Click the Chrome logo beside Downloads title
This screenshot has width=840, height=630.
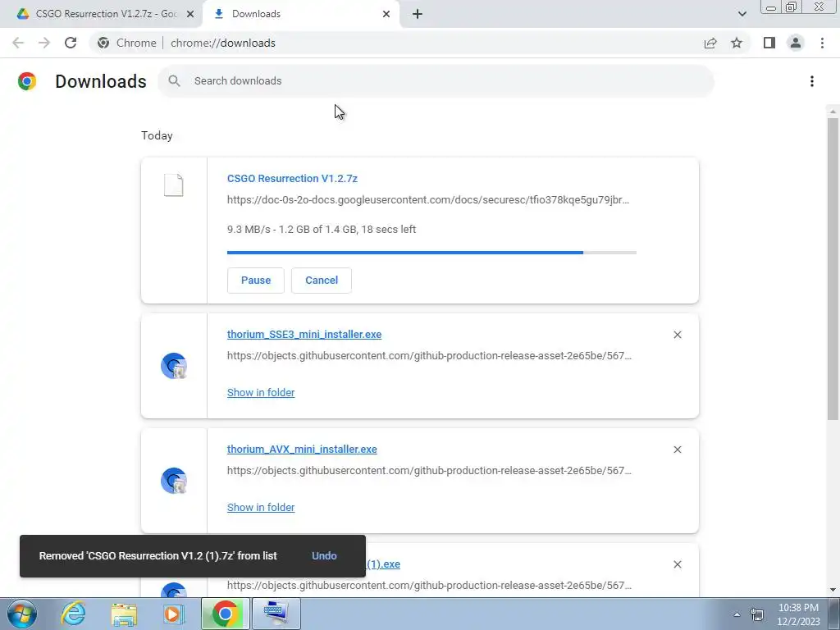27,81
